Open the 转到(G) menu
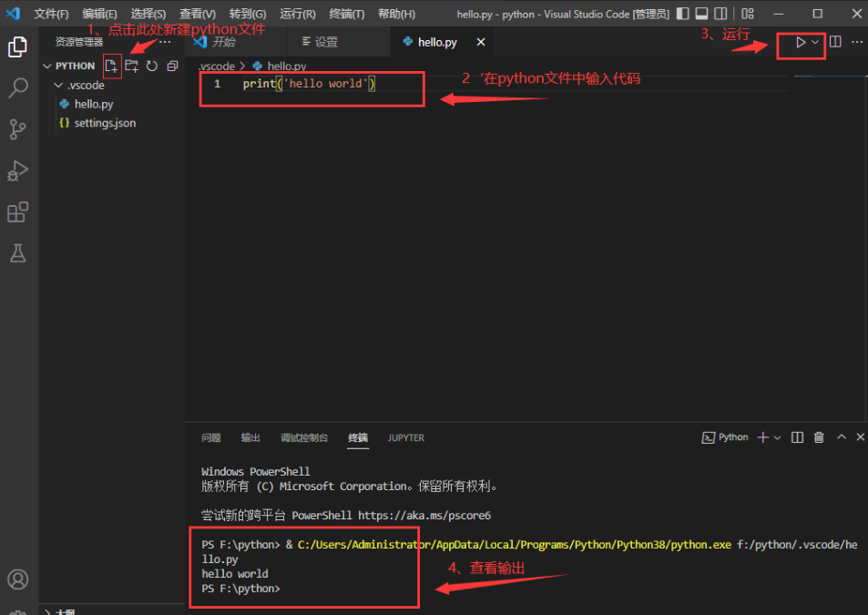The image size is (868, 615). 248,14
